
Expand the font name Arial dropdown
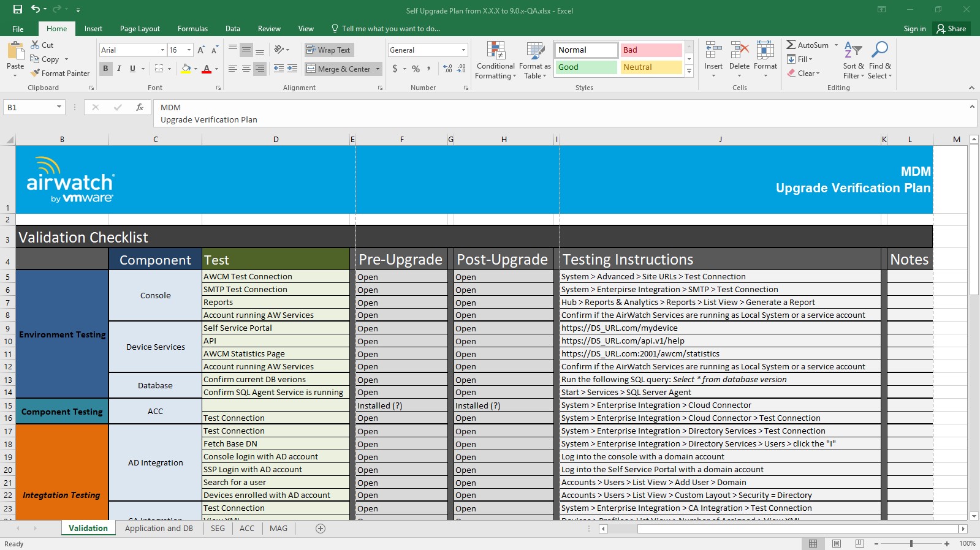point(162,50)
